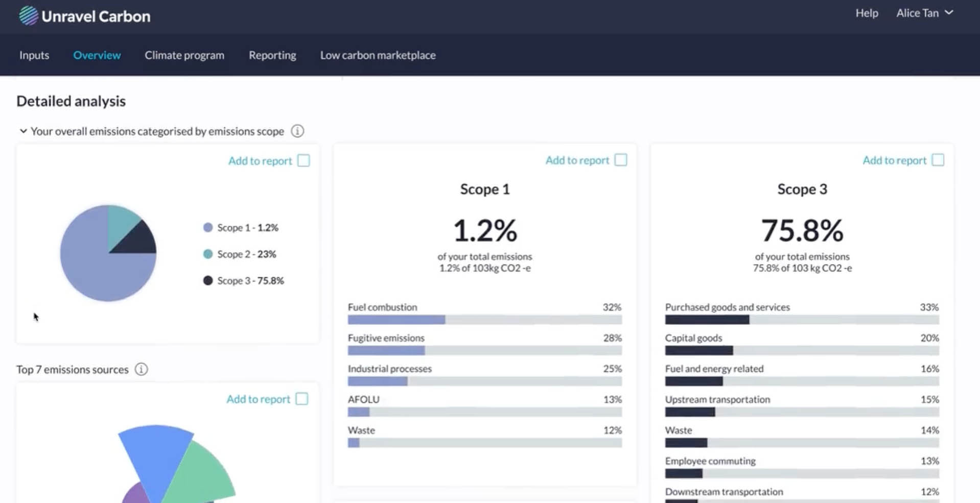
Task: Click the AFOLU progress bar
Action: click(x=485, y=412)
